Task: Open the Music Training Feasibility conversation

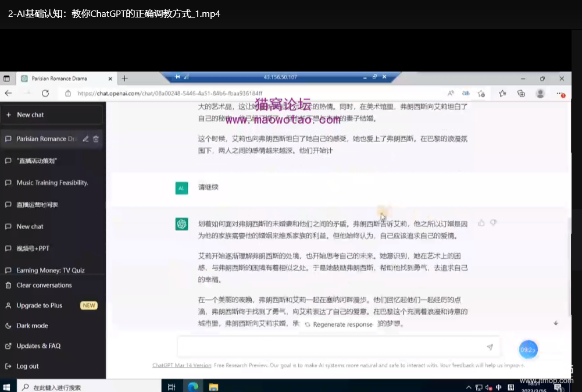Action: pyautogui.click(x=52, y=183)
